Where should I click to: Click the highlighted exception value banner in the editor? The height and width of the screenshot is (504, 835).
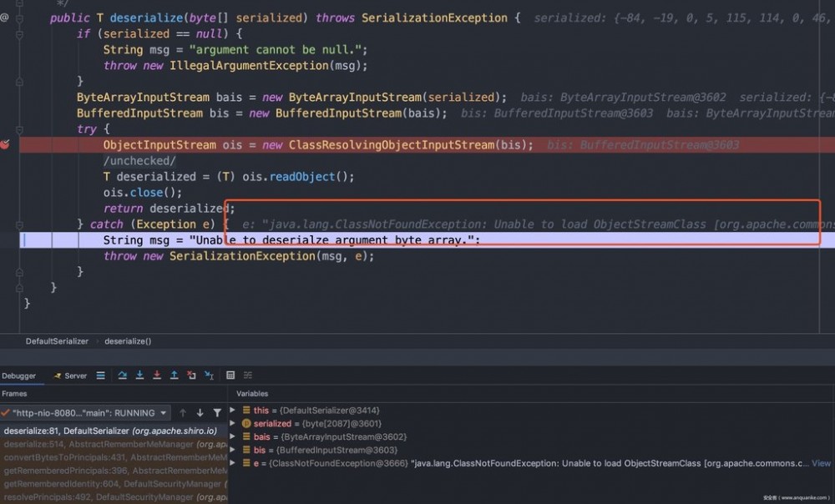point(501,224)
